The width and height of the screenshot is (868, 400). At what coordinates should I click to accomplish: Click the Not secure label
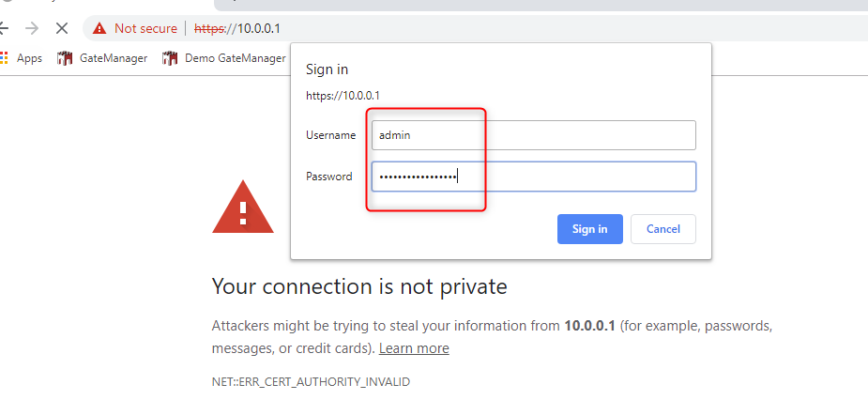(x=145, y=28)
